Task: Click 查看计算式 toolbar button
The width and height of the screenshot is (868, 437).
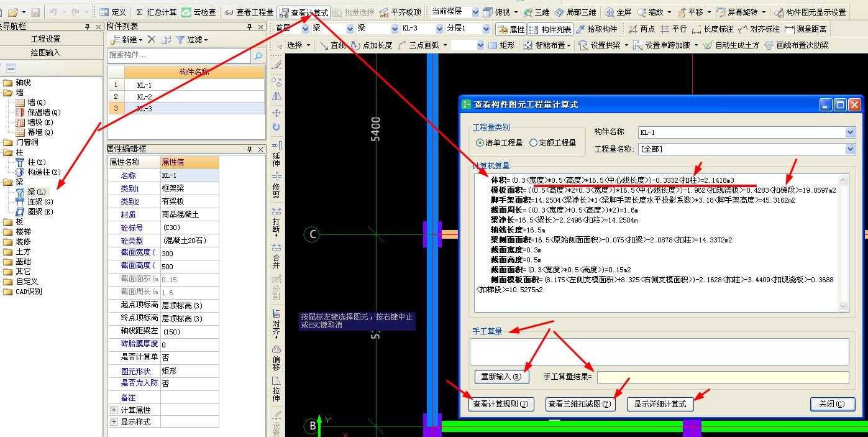Action: pyautogui.click(x=303, y=12)
